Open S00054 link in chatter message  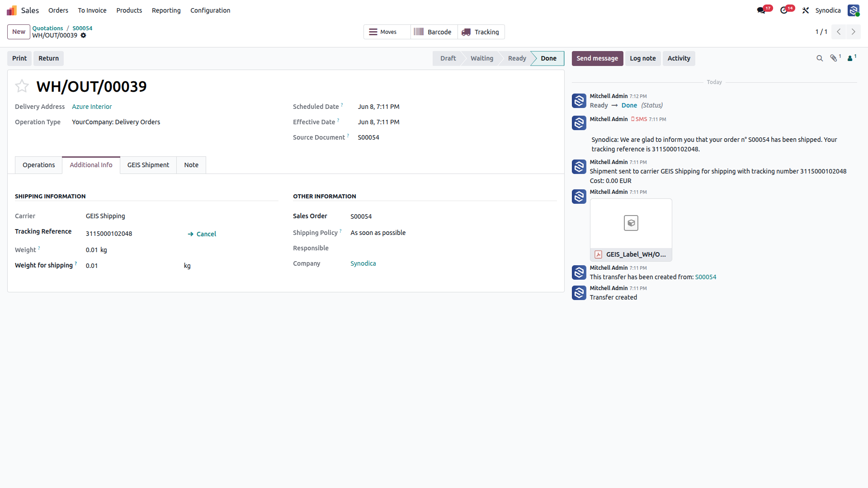706,277
